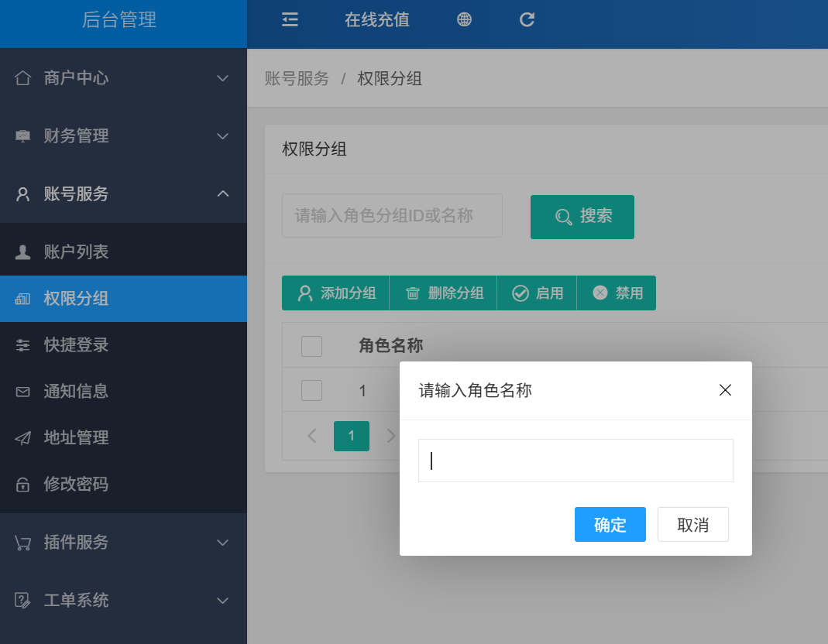828x644 pixels.
Task: Click the checkmark icon for 启用
Action: point(521,293)
